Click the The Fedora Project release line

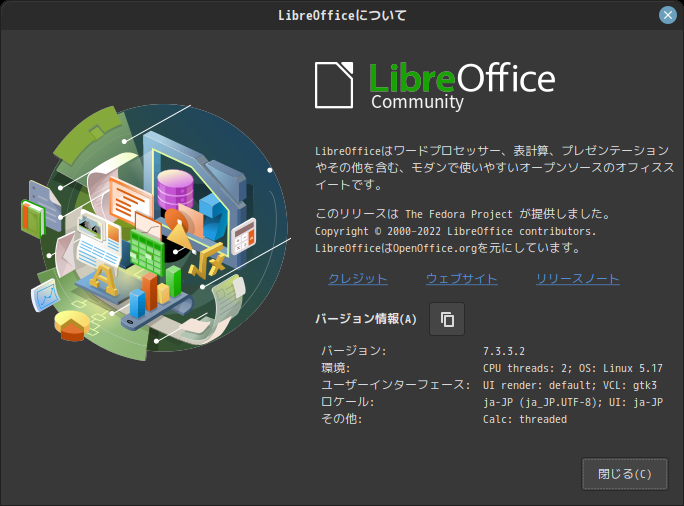coord(462,214)
